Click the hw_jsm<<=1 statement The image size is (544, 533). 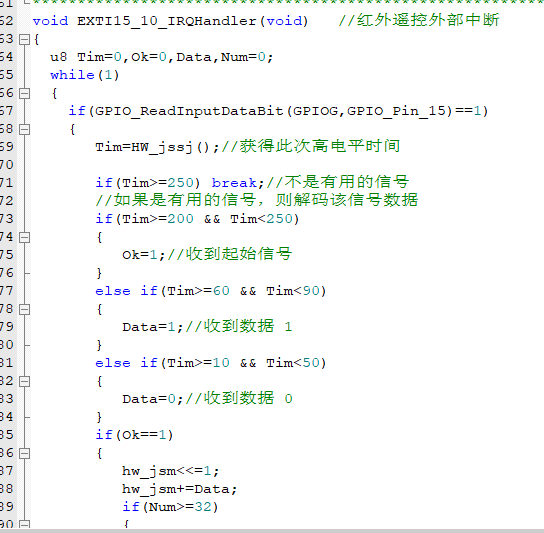pos(171,471)
